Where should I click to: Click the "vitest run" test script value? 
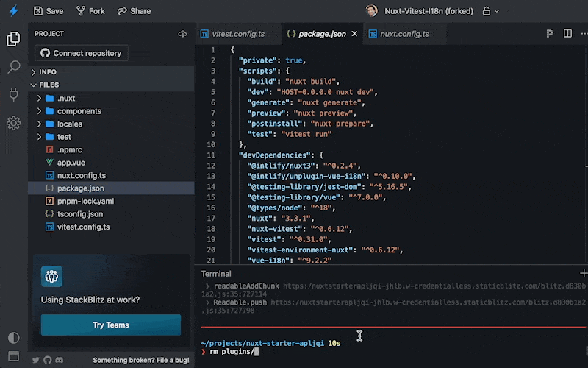point(306,134)
